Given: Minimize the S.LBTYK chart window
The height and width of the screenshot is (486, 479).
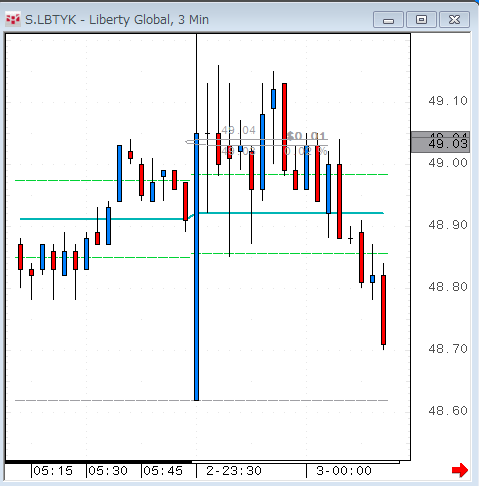Looking at the screenshot, I should tap(388, 20).
